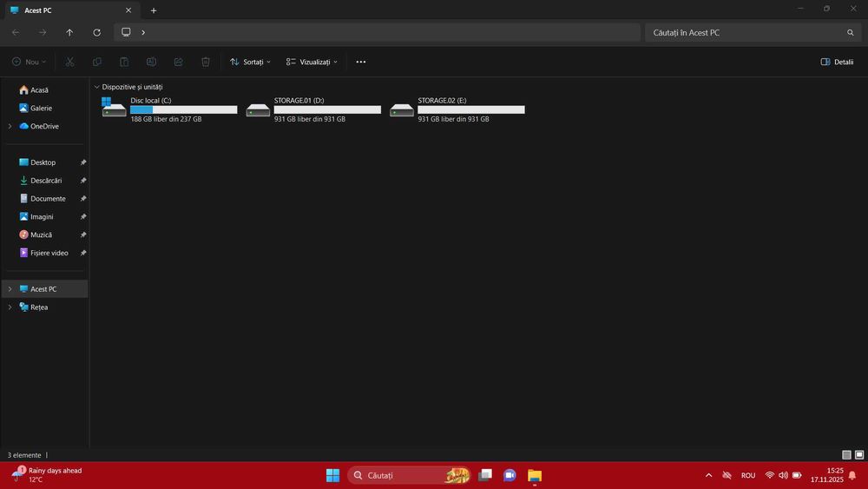
Task: Unpin Desktop using its pin icon
Action: click(83, 162)
